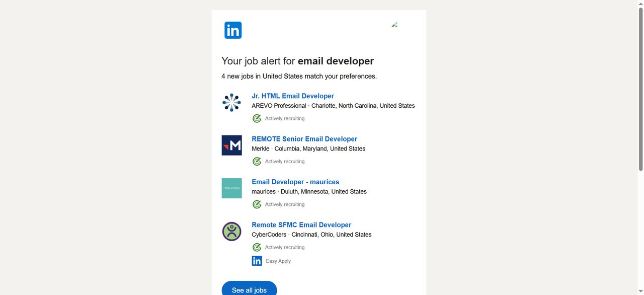Click the recruiting target icon under CyberCoders
This screenshot has width=644, height=295.
(x=257, y=247)
